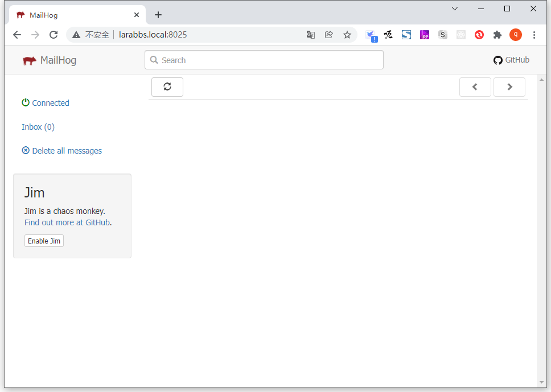Image resolution: width=551 pixels, height=392 pixels.
Task: Bookmark this page with star icon
Action: 347,35
